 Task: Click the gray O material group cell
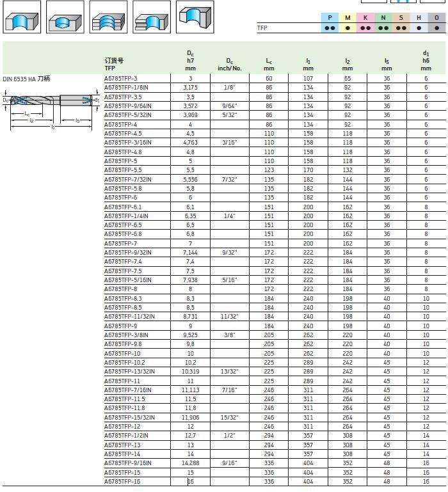click(436, 22)
